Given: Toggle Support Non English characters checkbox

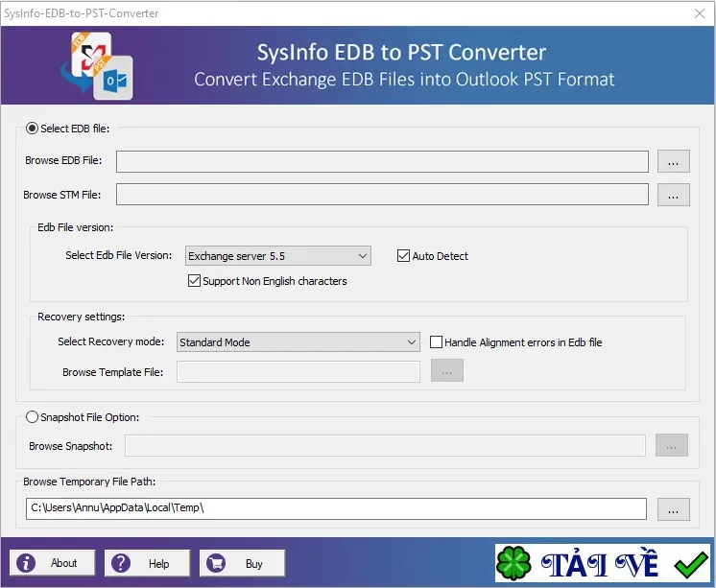Looking at the screenshot, I should 194,280.
